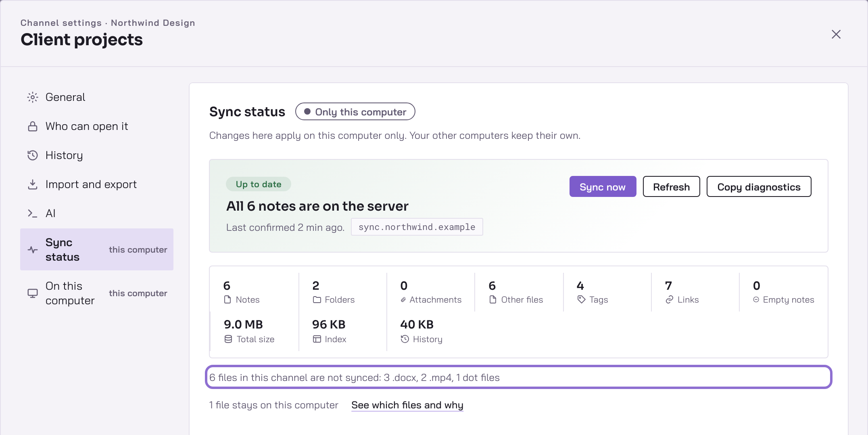The image size is (868, 435).
Task: Click the 9.0 MB total size value
Action: 243,324
